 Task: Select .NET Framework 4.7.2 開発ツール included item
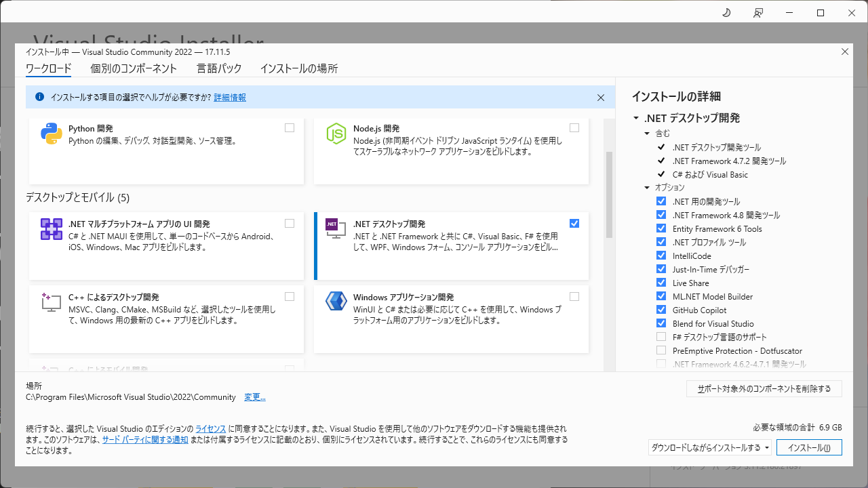(x=729, y=161)
